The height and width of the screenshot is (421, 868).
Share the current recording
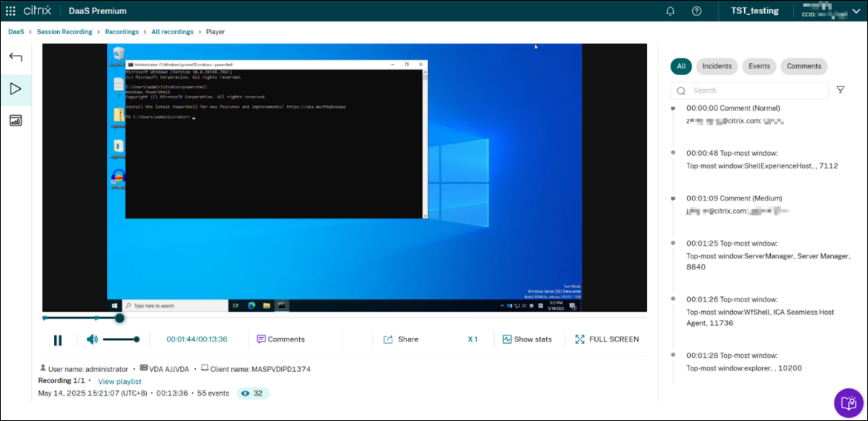tap(401, 339)
